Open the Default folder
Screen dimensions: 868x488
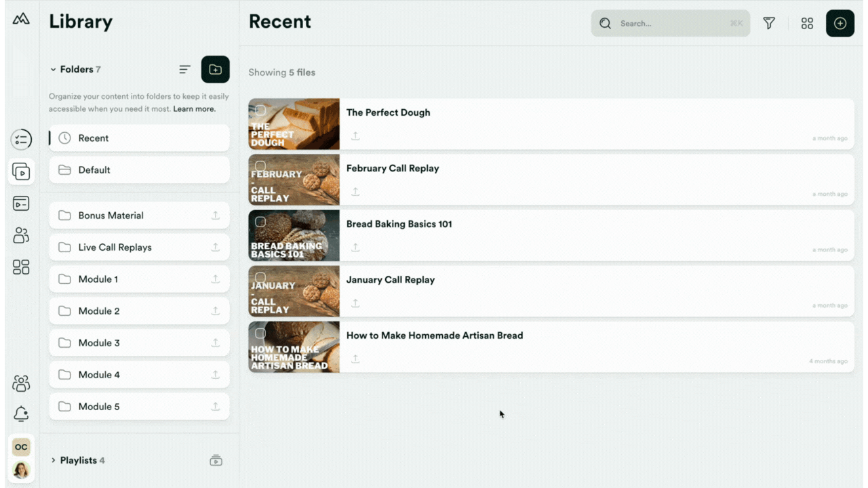click(139, 170)
